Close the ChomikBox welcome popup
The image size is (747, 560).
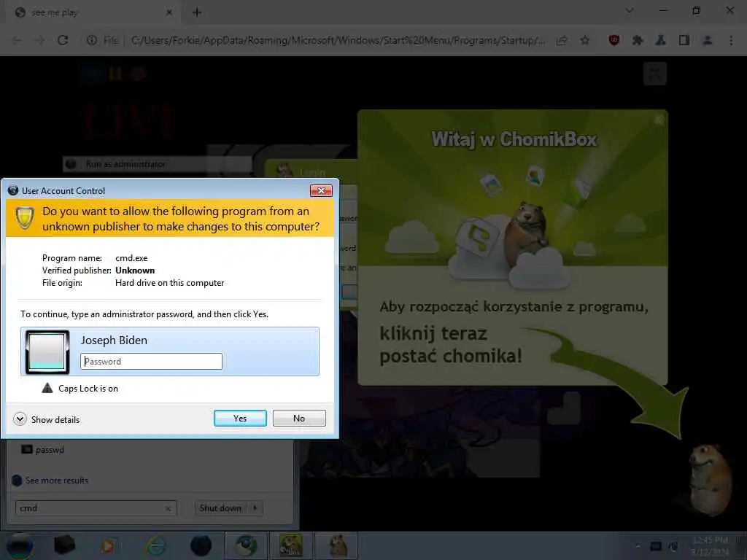tap(659, 120)
